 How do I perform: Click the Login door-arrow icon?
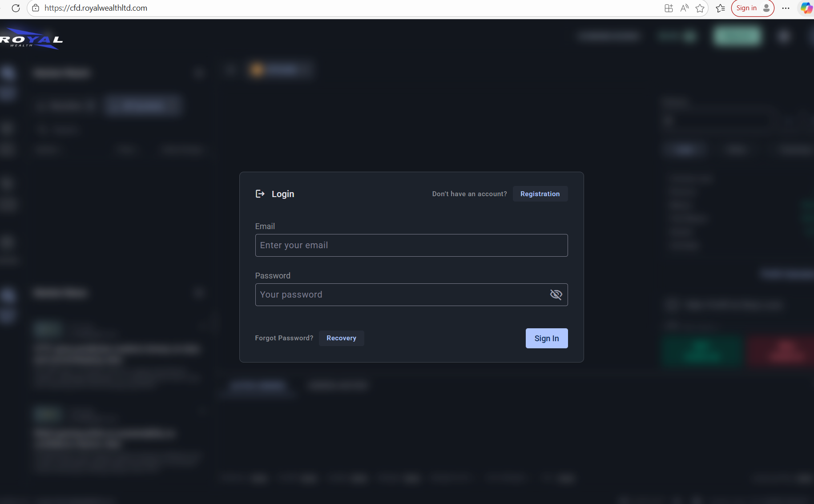(x=260, y=194)
